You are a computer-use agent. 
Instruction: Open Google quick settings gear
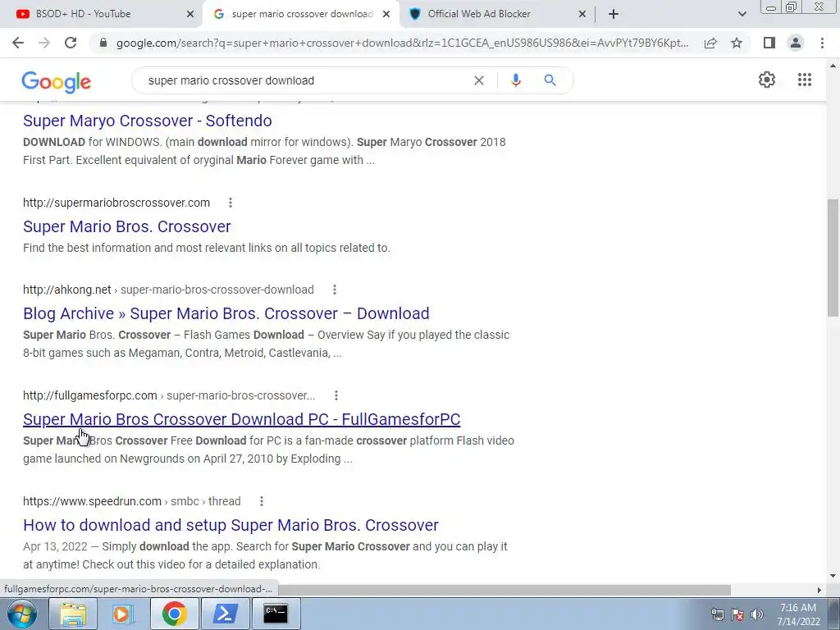(767, 80)
